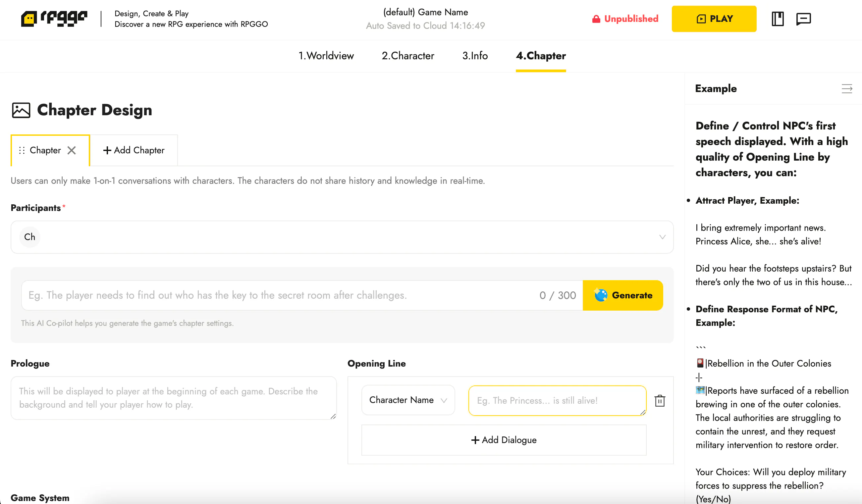The image size is (862, 504).
Task: Click the Chapter Design image icon
Action: 21,110
